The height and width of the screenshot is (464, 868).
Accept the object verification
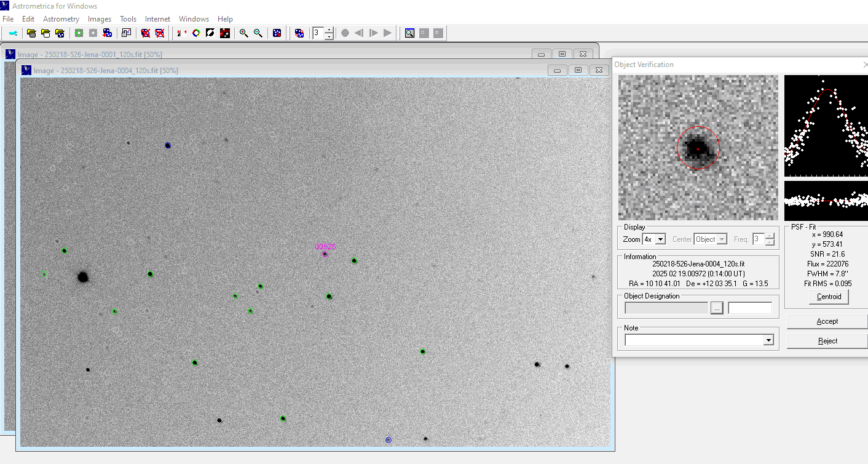pyautogui.click(x=827, y=321)
